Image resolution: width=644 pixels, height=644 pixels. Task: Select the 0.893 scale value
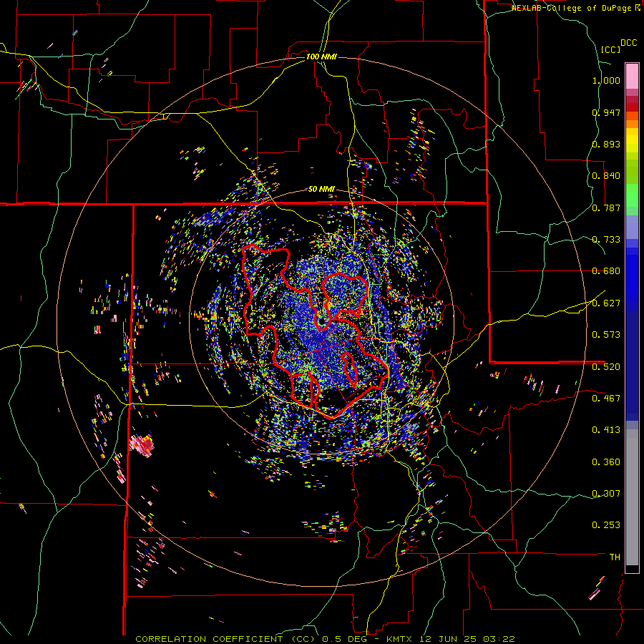pyautogui.click(x=606, y=144)
